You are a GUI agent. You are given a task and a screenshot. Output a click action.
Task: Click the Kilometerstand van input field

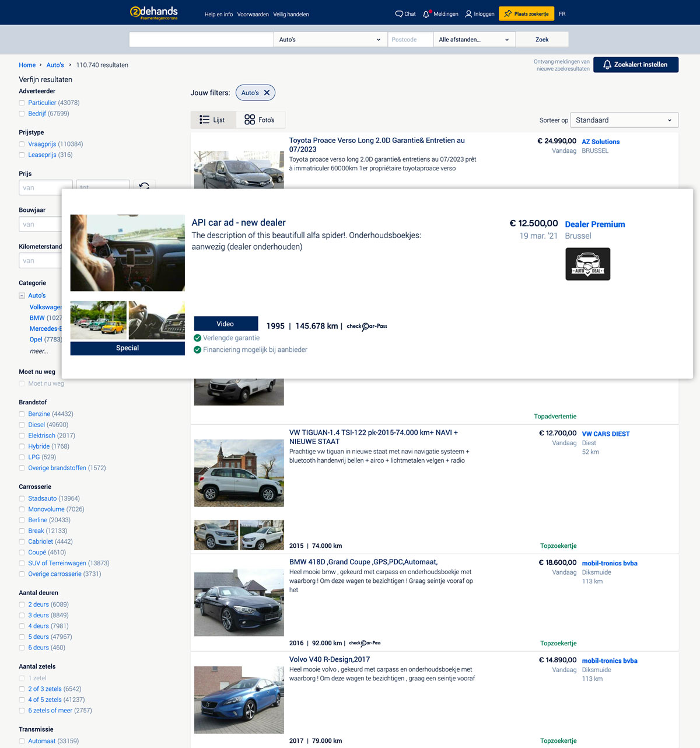point(40,261)
